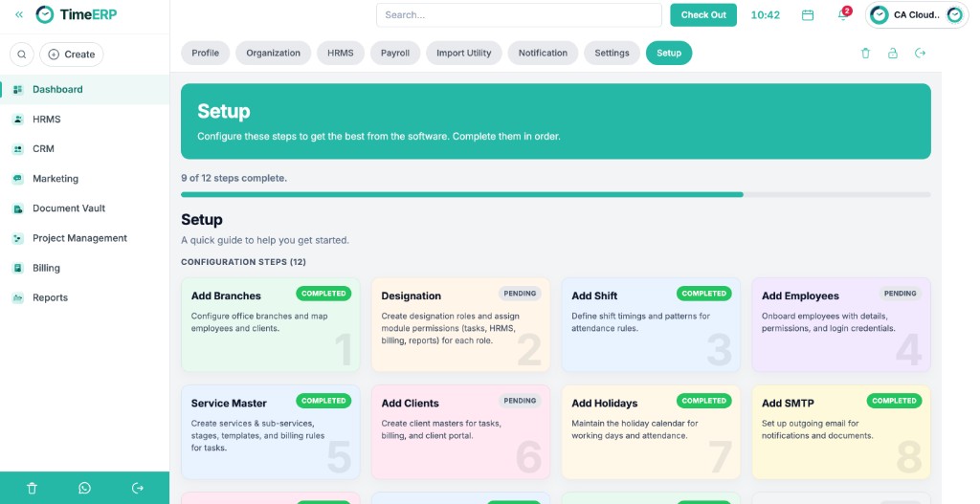
Task: Click the lock icon in top-right toolbar
Action: pyautogui.click(x=893, y=54)
